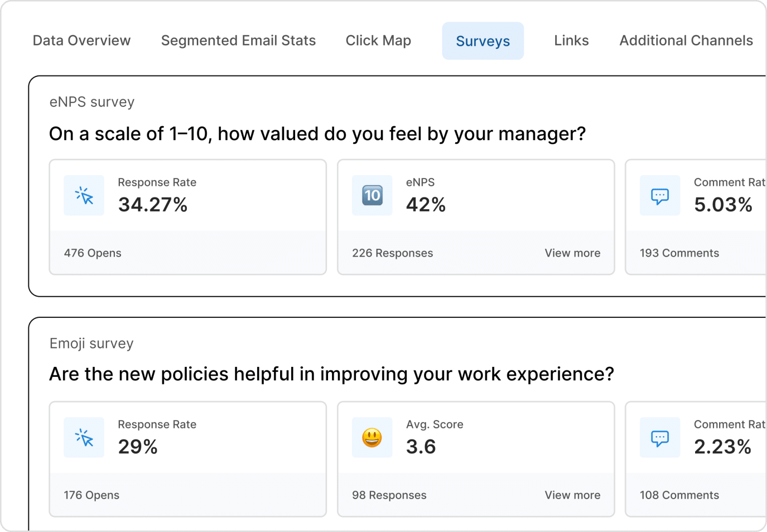Viewport: 767px width, 532px height.
Task: Click the '108 Comments' count
Action: pos(679,495)
